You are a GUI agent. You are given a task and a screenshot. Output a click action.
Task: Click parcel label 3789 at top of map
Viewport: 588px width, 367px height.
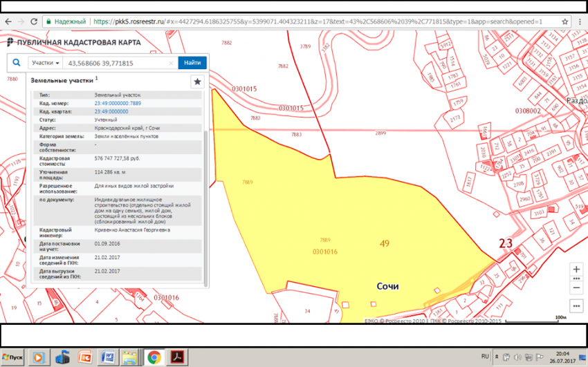click(305, 46)
